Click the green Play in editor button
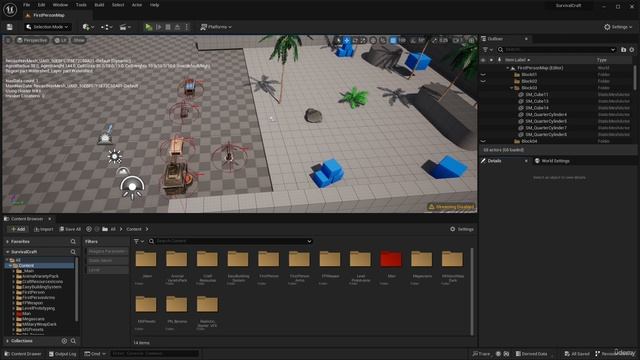The width and height of the screenshot is (640, 360). pyautogui.click(x=149, y=27)
